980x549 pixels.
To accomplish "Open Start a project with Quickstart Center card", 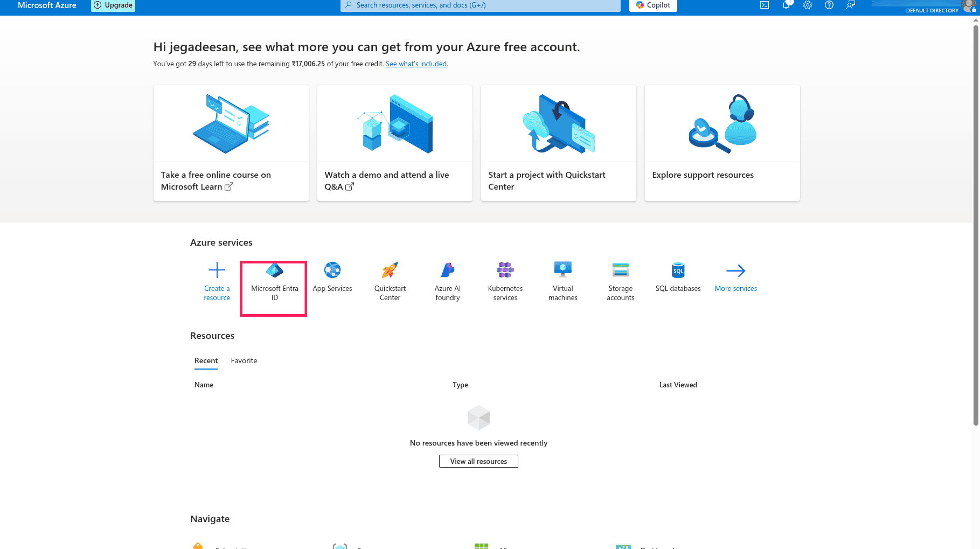I will (x=559, y=143).
